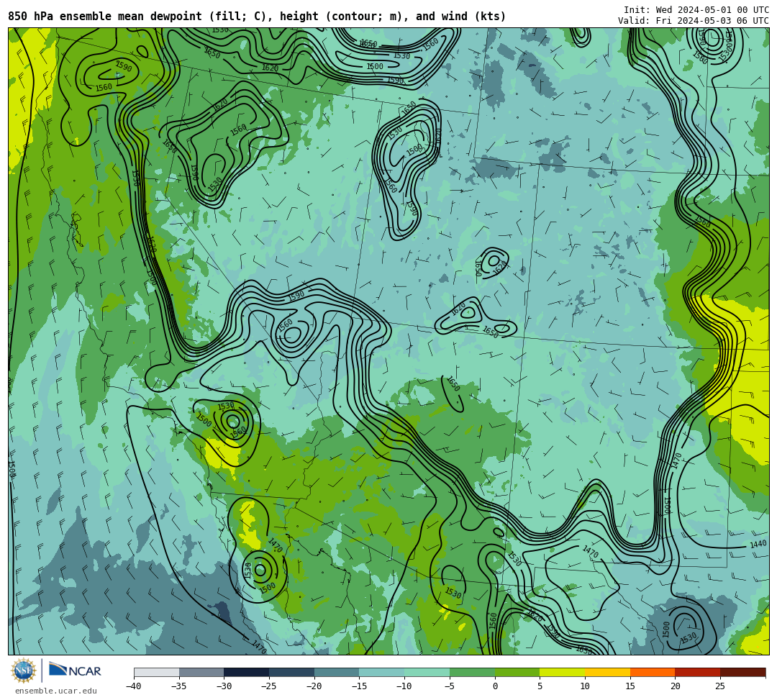Viewport: 777px width, 700px height.
Task: Pick the green −5 to 0 colorbar segment
Action: coord(472,672)
